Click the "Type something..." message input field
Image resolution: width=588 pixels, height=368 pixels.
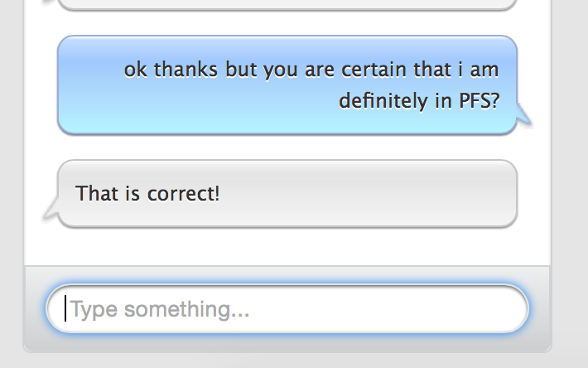pyautogui.click(x=287, y=310)
